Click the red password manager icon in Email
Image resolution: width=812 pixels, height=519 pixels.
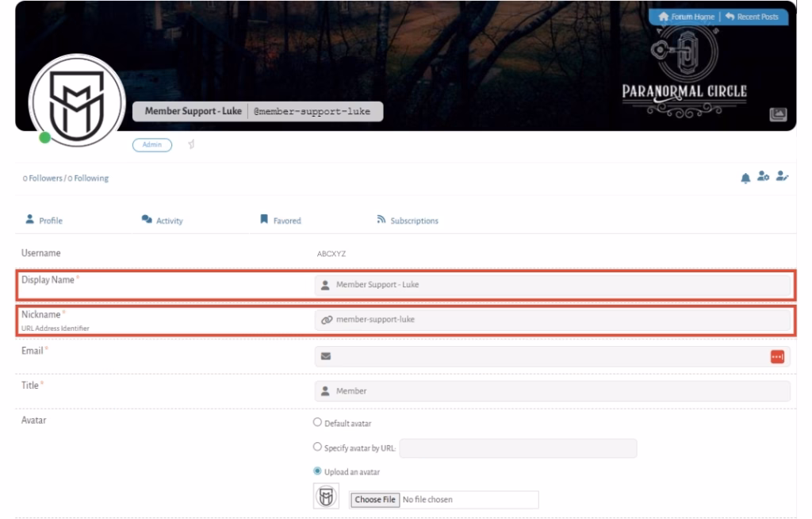[777, 357]
